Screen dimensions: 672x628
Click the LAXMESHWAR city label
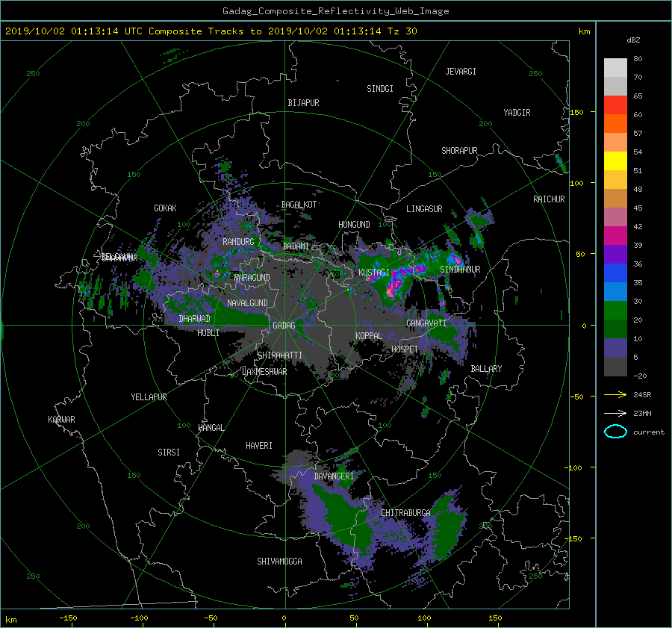pos(264,372)
